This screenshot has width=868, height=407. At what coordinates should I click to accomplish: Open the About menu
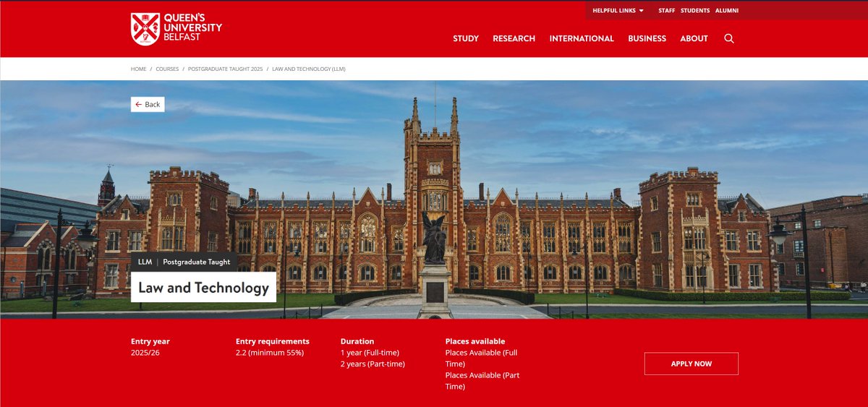pos(694,38)
